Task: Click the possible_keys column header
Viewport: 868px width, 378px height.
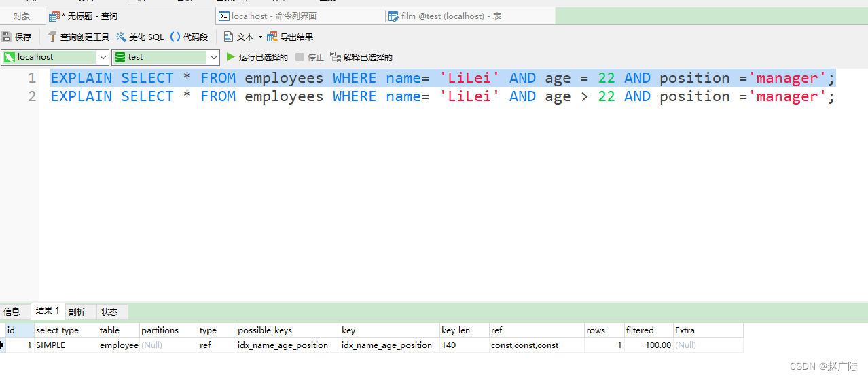Action: pos(288,330)
